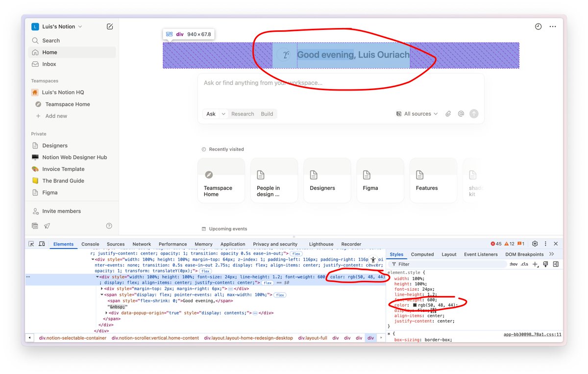Toggle the .cls classes panel

coord(524,264)
